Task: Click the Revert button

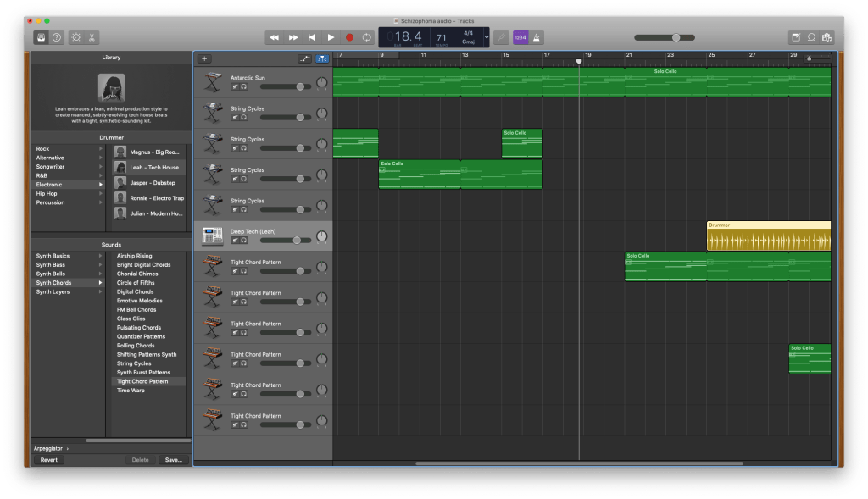Action: [48, 460]
